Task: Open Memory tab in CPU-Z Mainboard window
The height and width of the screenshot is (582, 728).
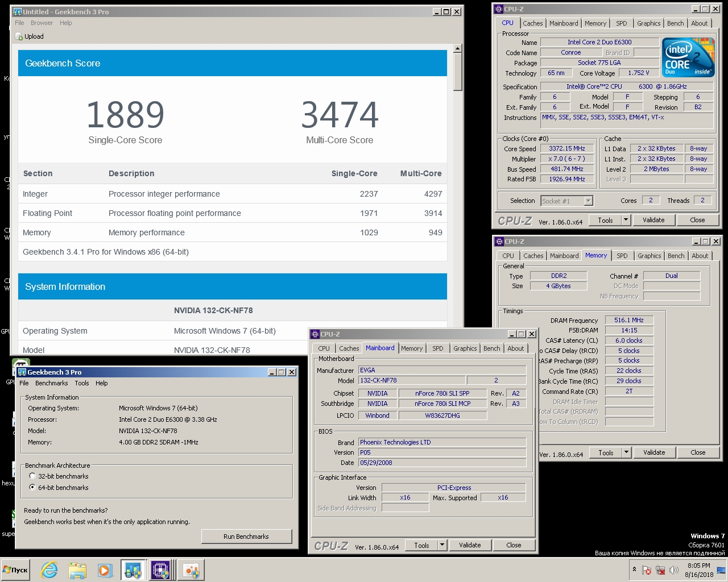Action: (412, 348)
